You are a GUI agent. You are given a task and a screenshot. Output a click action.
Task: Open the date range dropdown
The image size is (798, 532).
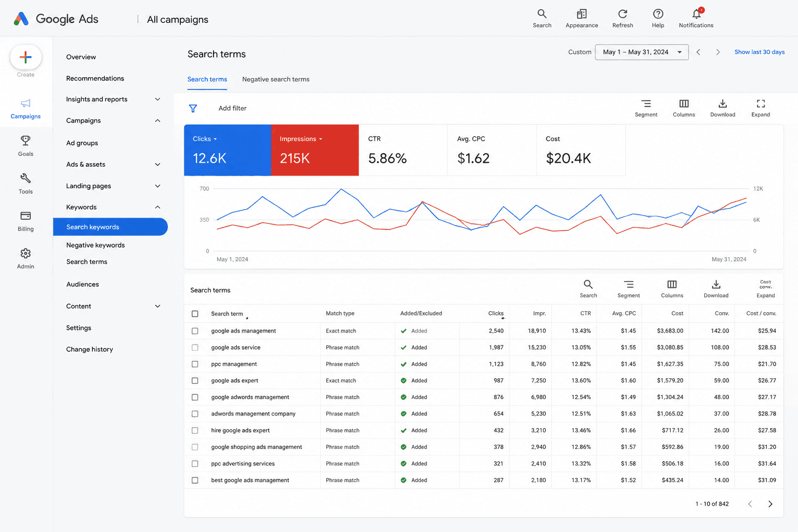[642, 52]
